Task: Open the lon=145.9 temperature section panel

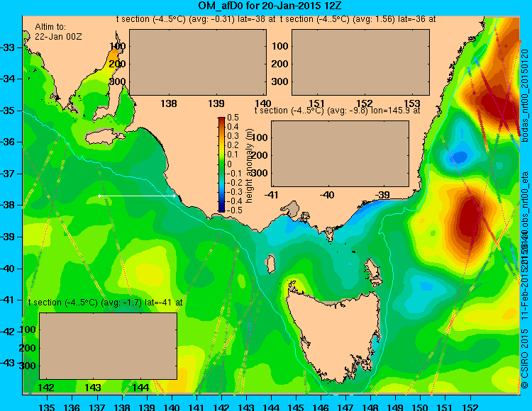Action: click(340, 154)
